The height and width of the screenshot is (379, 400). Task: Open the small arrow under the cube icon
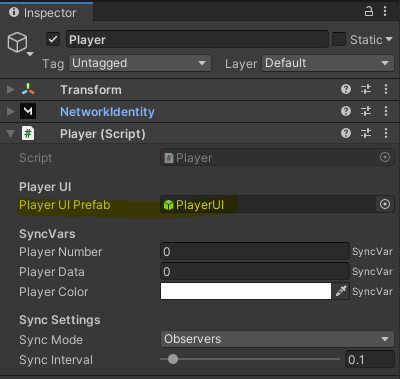click(x=30, y=54)
